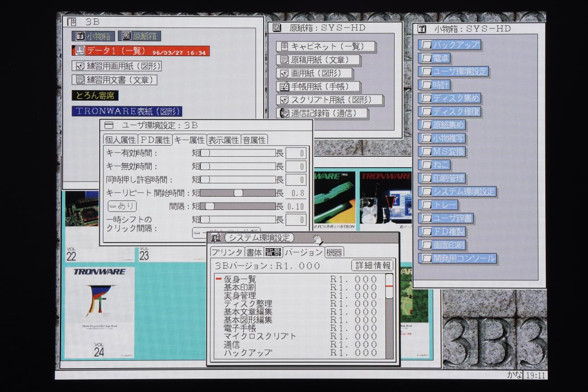Open the 通信記録箱(通信) template

click(x=324, y=113)
